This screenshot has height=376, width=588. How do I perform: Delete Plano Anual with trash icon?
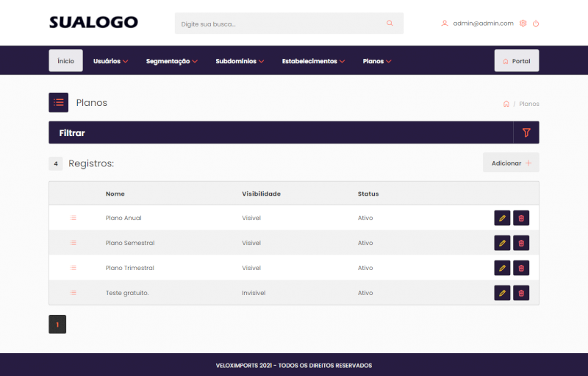(x=521, y=218)
